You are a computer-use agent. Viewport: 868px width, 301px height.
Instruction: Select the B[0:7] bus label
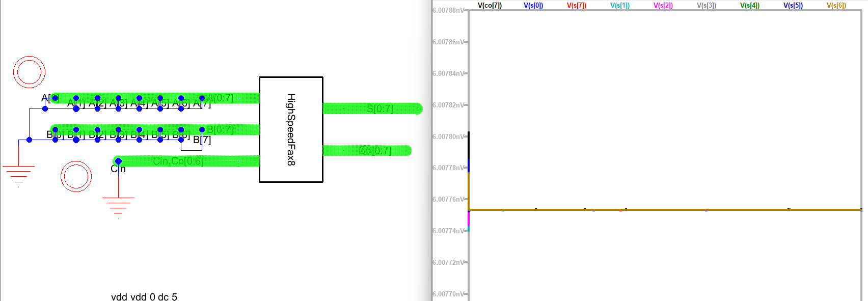(x=220, y=129)
